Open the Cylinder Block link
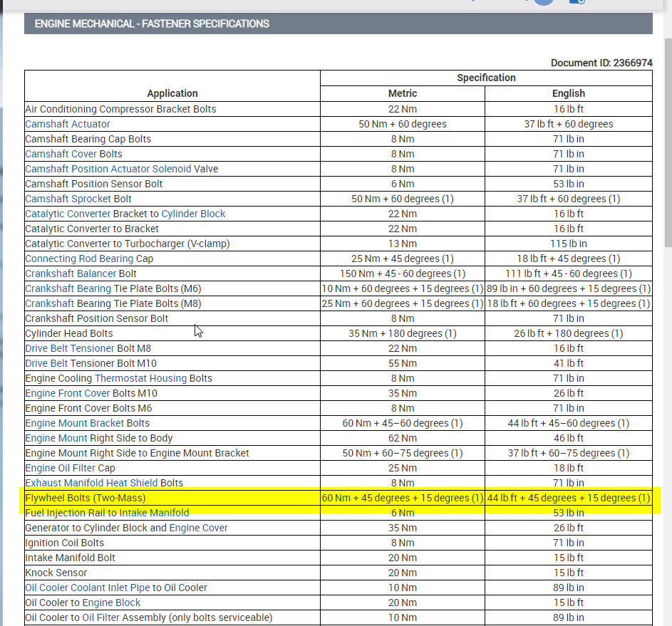The height and width of the screenshot is (626, 672). (192, 214)
